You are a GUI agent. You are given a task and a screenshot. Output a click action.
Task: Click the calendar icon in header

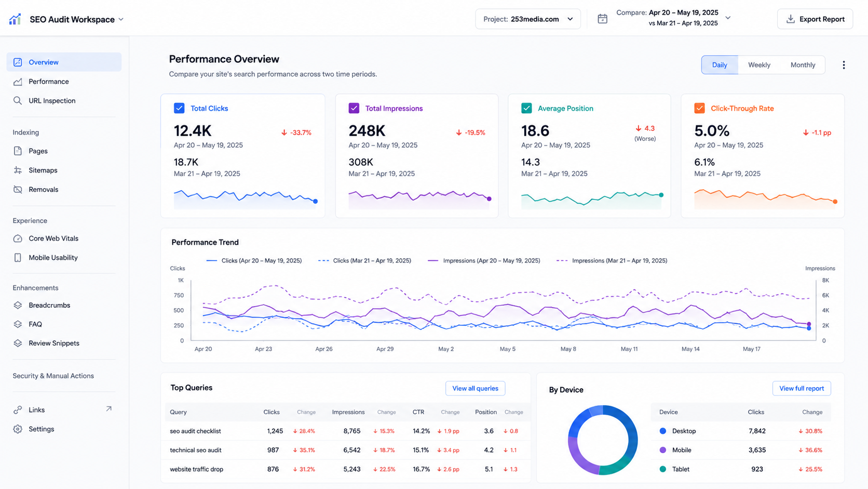(x=602, y=19)
